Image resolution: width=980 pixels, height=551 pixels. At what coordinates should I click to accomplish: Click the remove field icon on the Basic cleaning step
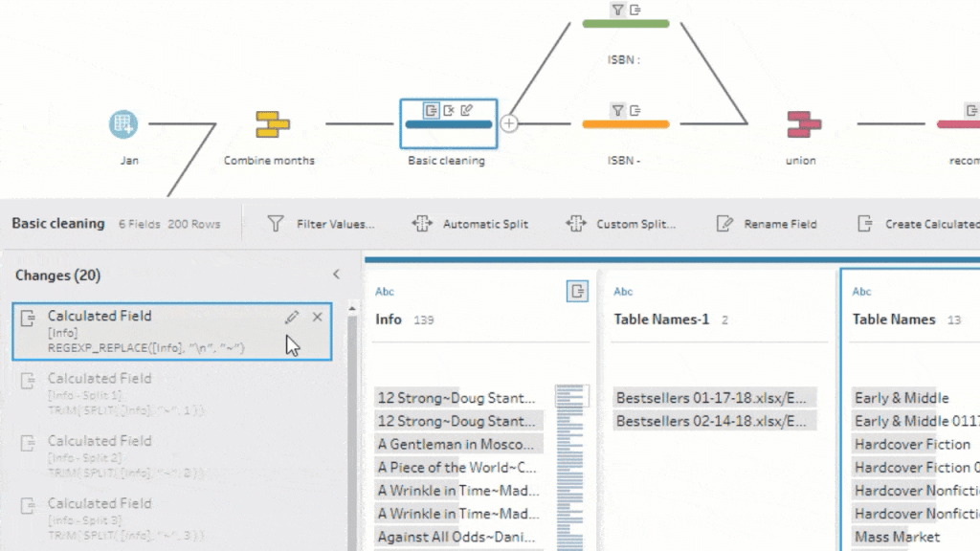click(x=449, y=110)
